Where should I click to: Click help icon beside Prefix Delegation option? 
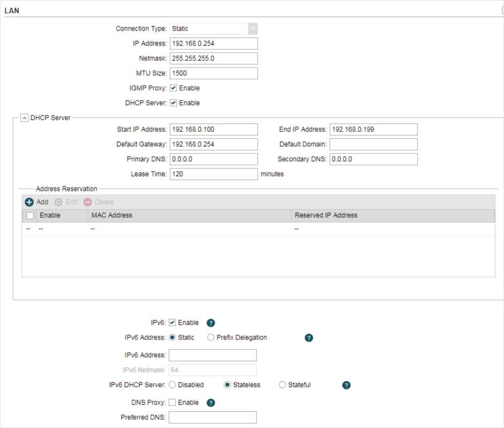[x=309, y=338]
